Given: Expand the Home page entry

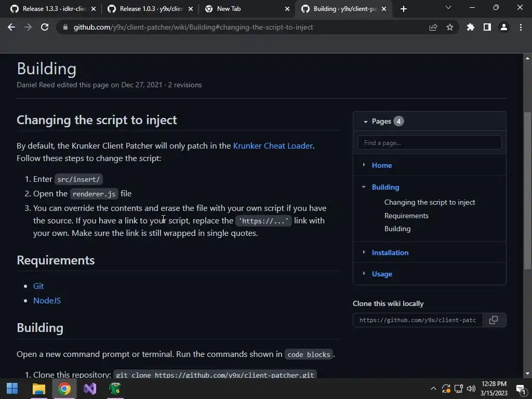Looking at the screenshot, I should pos(364,165).
